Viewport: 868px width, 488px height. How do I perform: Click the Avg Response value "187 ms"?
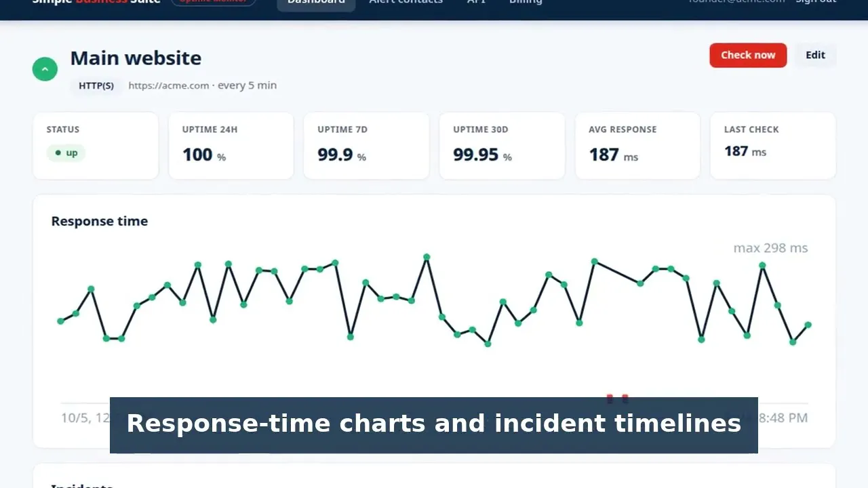(614, 155)
